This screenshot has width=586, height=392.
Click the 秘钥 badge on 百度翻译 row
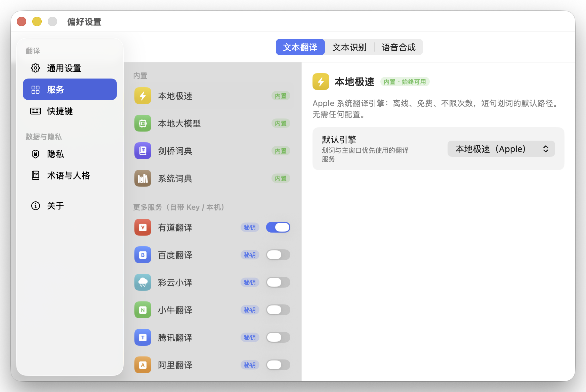pyautogui.click(x=250, y=255)
